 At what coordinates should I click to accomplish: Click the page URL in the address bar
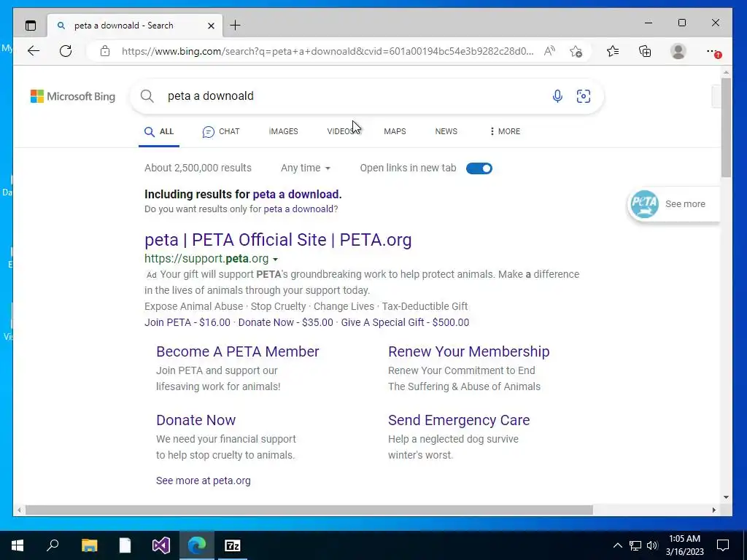point(328,51)
